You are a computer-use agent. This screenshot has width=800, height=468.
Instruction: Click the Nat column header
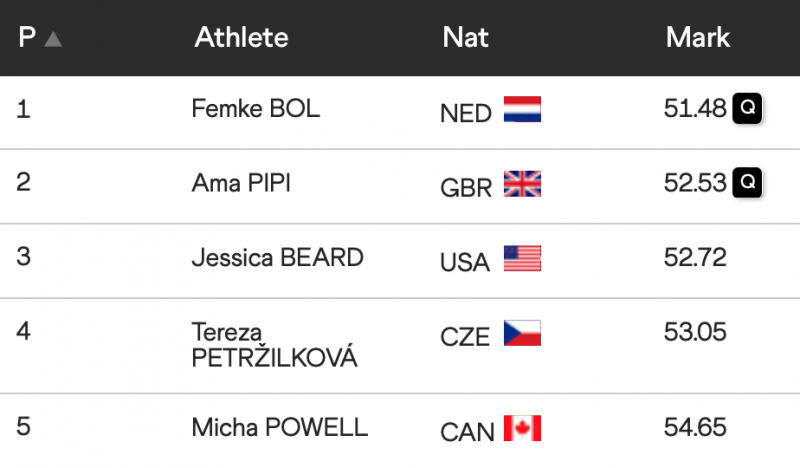[x=465, y=38]
